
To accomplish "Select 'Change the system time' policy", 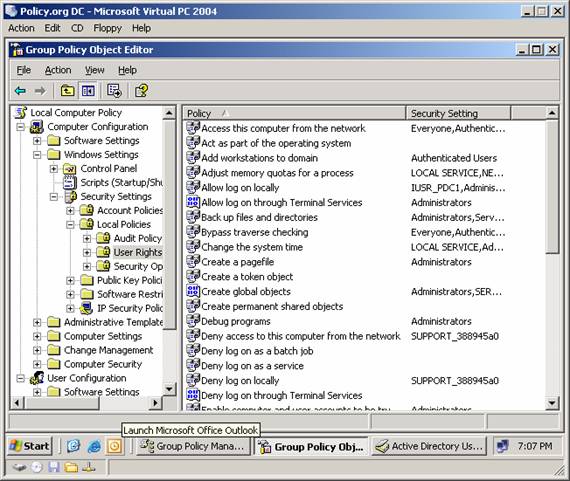I will (x=252, y=247).
